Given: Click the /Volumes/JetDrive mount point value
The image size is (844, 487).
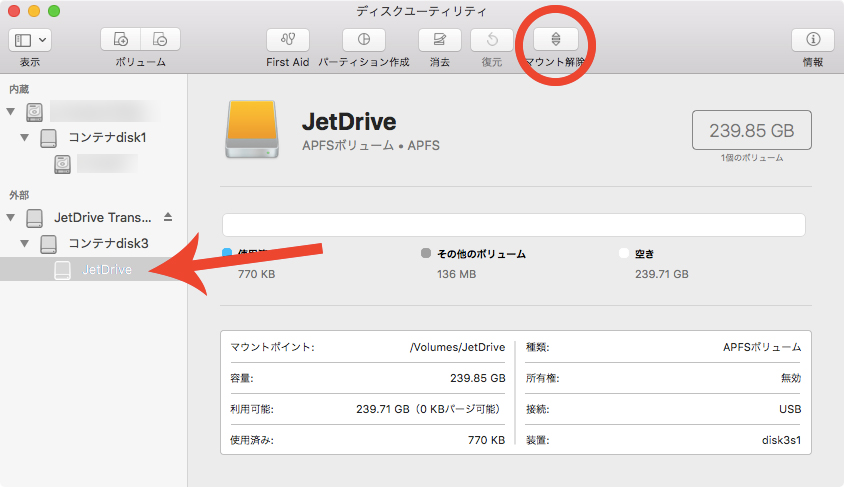Looking at the screenshot, I should tap(458, 347).
